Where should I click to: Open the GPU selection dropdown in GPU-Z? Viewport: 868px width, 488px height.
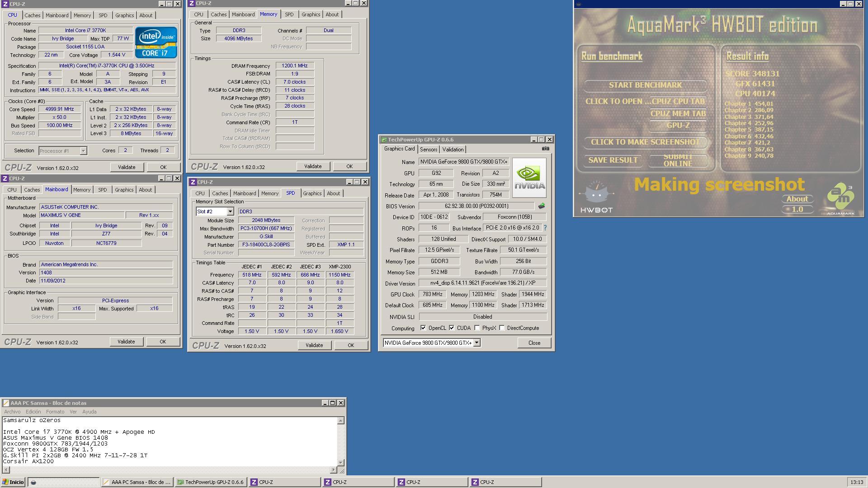(476, 343)
